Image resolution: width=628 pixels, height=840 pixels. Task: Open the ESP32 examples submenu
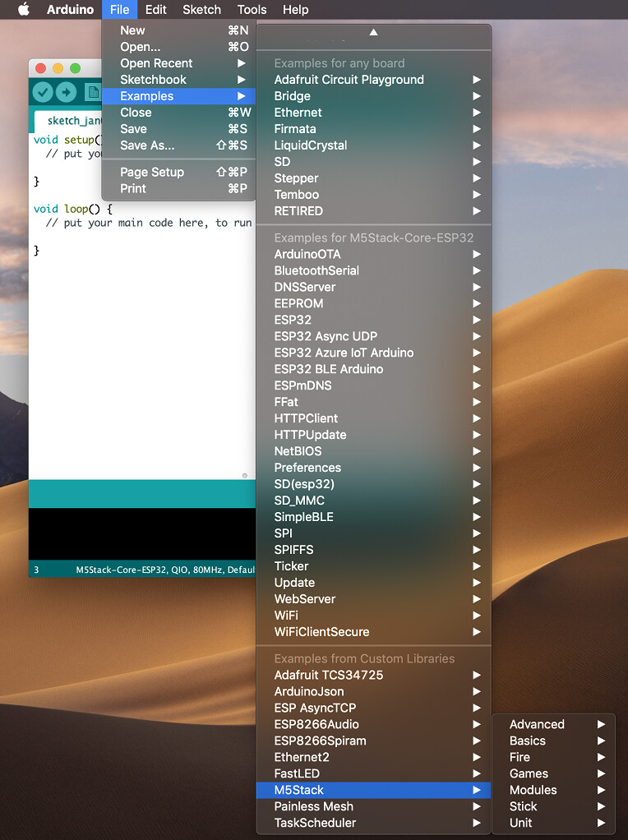coord(374,320)
